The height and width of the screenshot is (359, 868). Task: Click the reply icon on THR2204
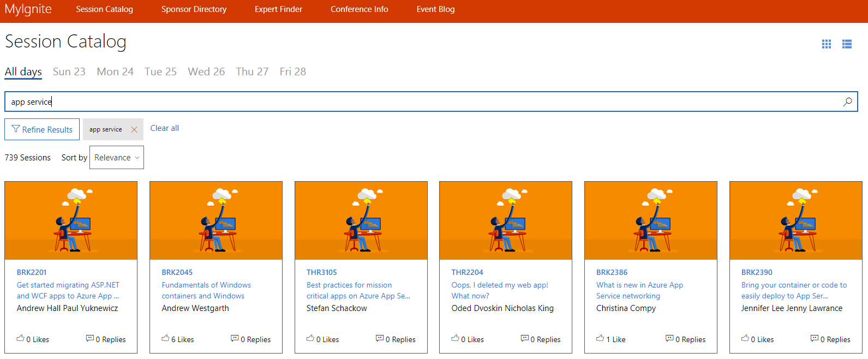coord(524,339)
